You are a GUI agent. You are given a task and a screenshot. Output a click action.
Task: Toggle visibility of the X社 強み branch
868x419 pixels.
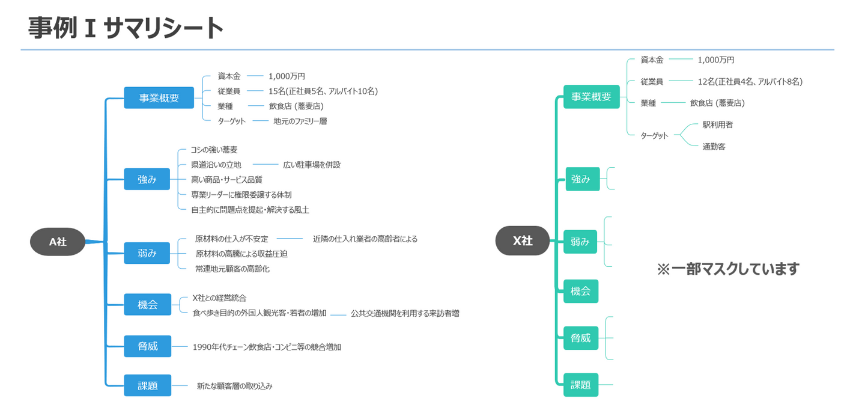click(x=582, y=179)
